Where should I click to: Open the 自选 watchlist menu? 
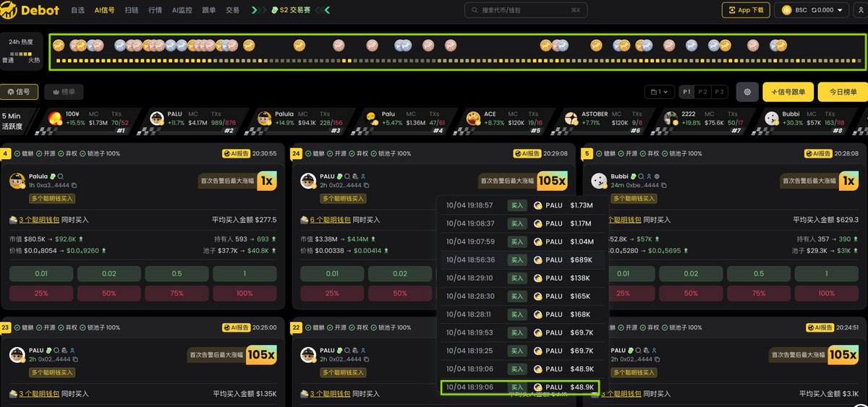77,10
